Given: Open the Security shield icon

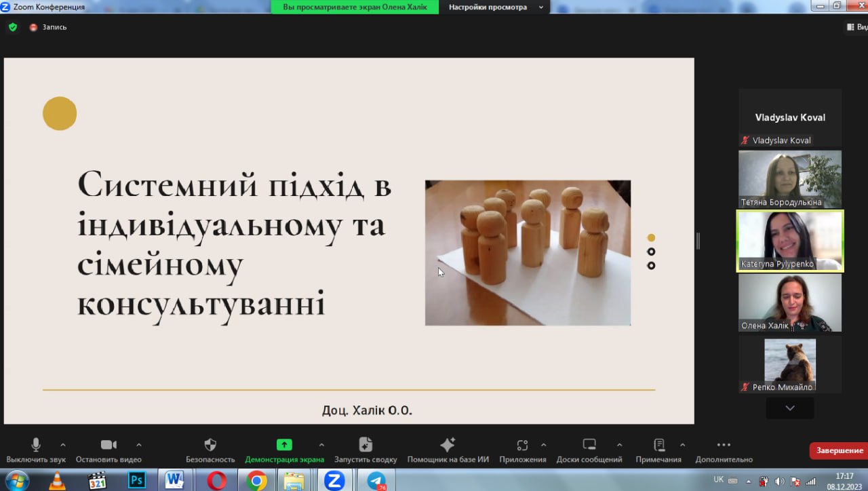Looking at the screenshot, I should pyautogui.click(x=210, y=445).
